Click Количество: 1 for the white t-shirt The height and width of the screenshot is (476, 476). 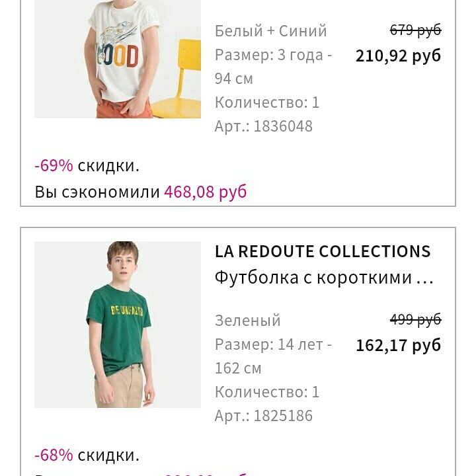[266, 102]
